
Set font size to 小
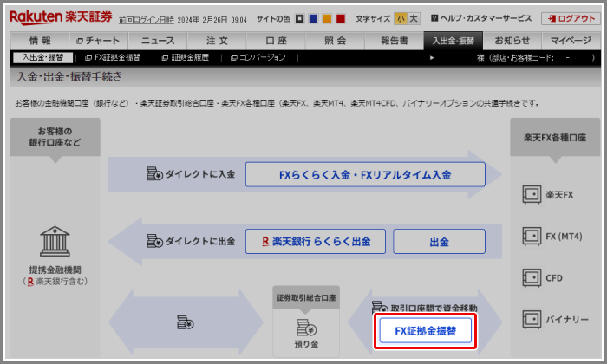point(401,18)
